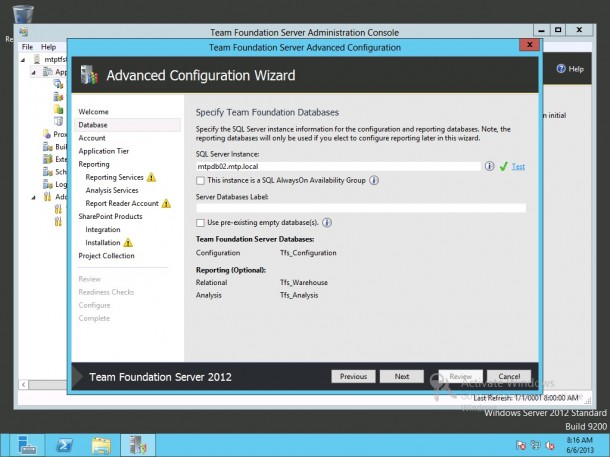
Task: Go to the Application Tier wizard step
Action: (103, 151)
